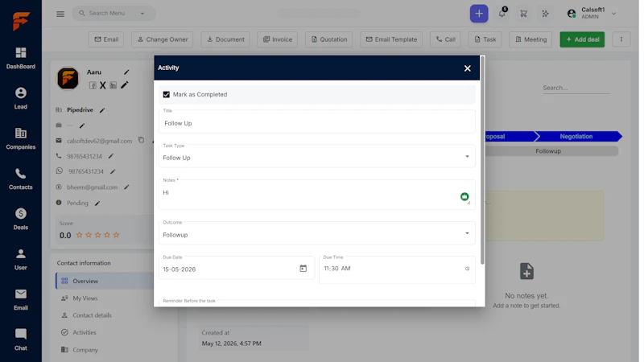Open the Due Date calendar picker icon
The height and width of the screenshot is (362, 644).
[303, 269]
